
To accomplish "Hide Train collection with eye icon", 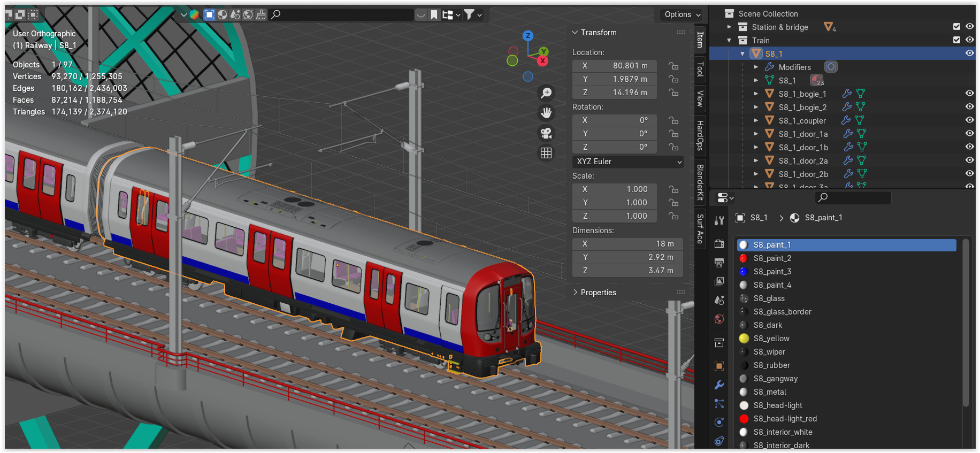I will coord(969,40).
